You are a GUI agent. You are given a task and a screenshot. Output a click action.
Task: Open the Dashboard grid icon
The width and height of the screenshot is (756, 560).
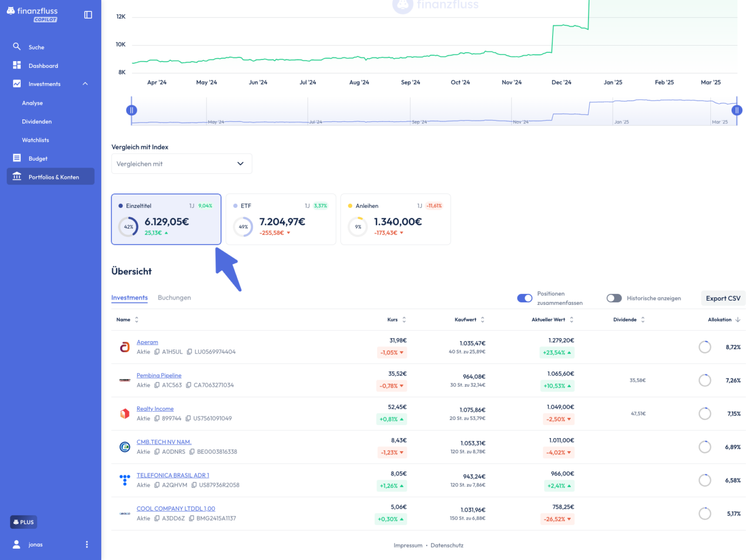[17, 65]
